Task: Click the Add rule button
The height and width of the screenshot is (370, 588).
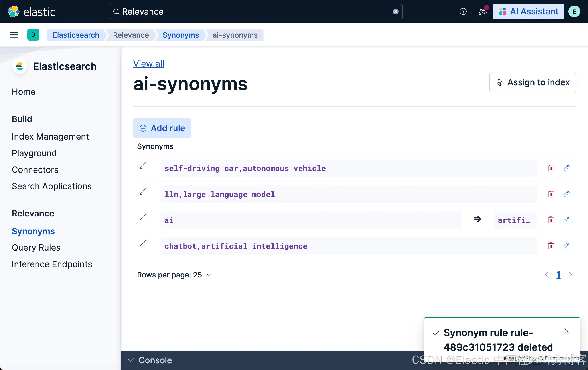Action: click(x=162, y=128)
